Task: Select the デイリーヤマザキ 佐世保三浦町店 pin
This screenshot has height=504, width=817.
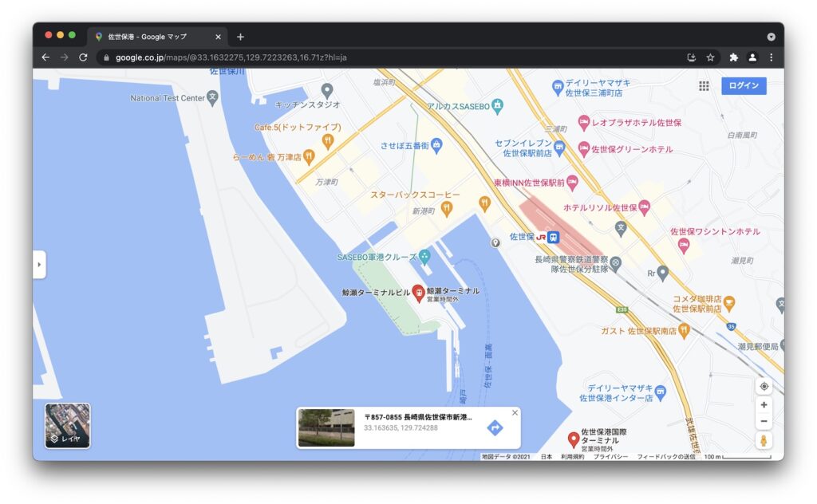Action: (558, 88)
